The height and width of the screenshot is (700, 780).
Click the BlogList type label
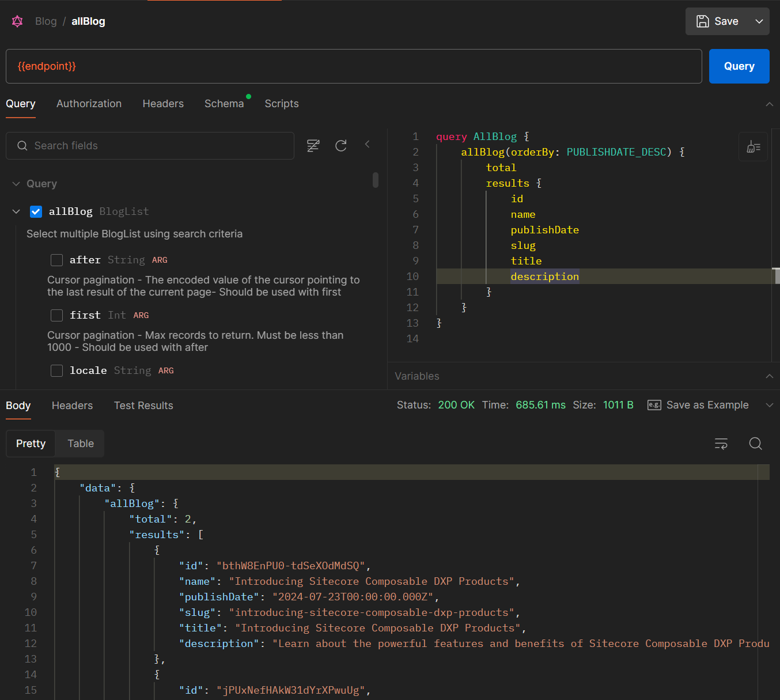pos(124,211)
